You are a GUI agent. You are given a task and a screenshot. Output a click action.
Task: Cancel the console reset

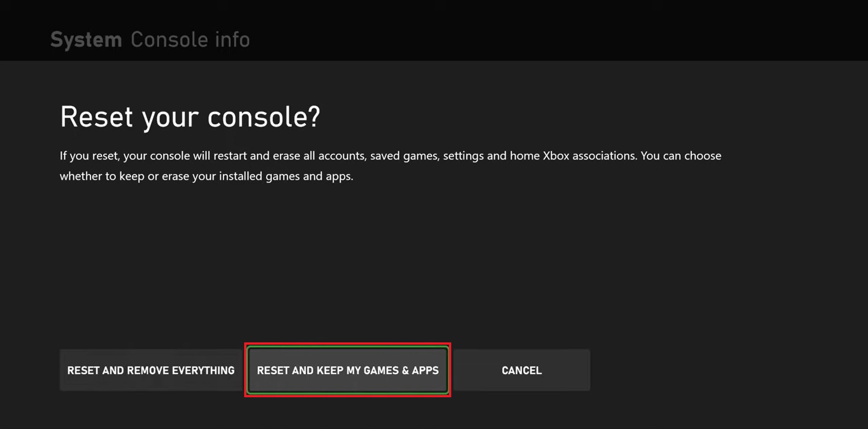[521, 370]
